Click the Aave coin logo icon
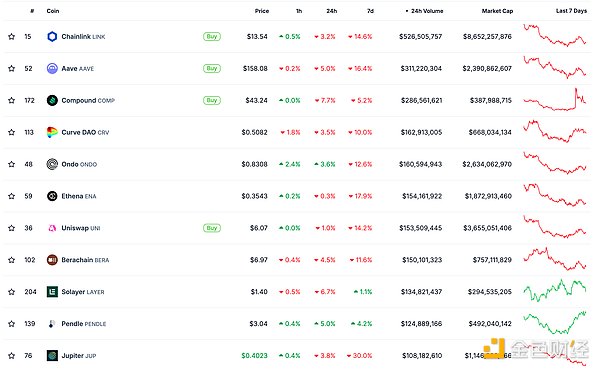 pyautogui.click(x=52, y=68)
